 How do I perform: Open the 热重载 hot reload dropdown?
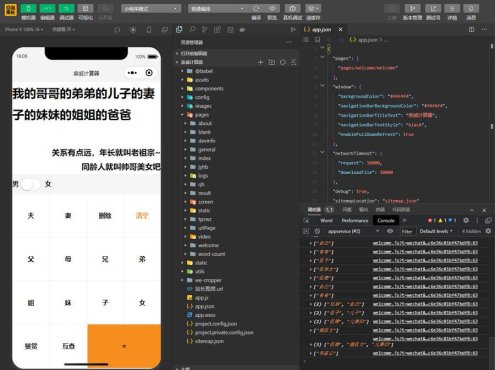coord(63,30)
